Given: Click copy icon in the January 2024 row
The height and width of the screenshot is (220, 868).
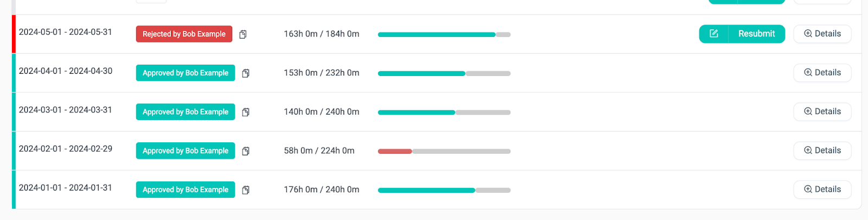Looking at the screenshot, I should [x=246, y=190].
